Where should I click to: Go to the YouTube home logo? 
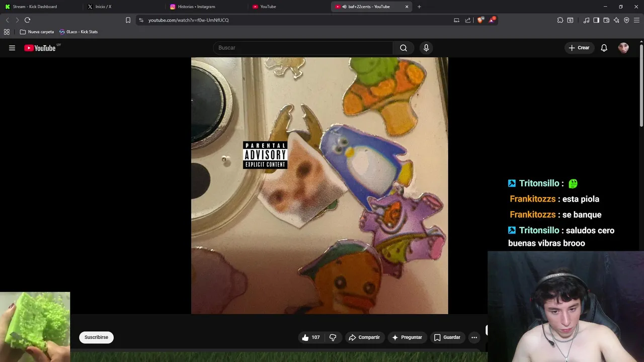pos(40,48)
